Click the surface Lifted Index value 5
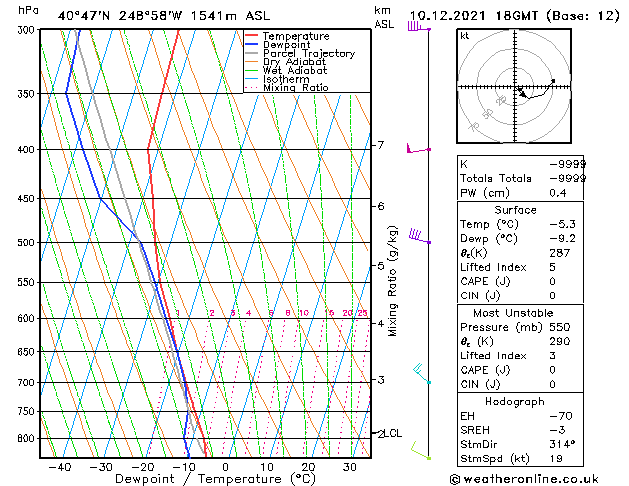This screenshot has width=629, height=486. click(552, 267)
